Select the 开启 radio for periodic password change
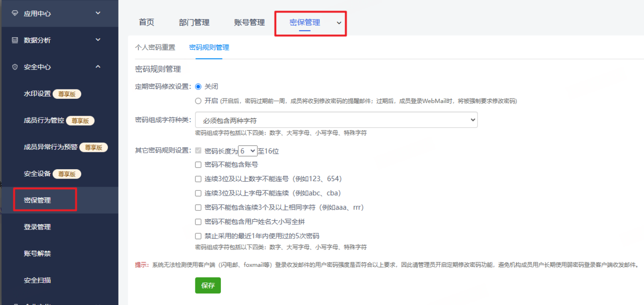 point(198,101)
